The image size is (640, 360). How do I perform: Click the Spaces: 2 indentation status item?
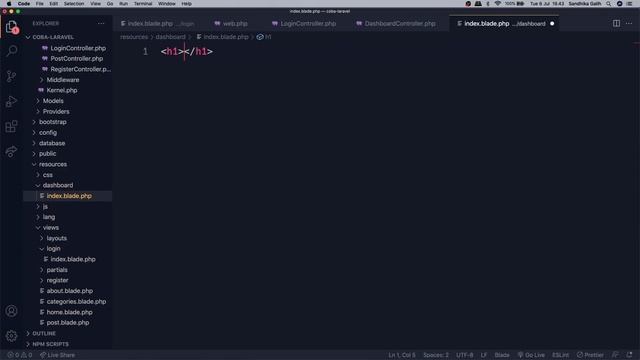(436, 355)
